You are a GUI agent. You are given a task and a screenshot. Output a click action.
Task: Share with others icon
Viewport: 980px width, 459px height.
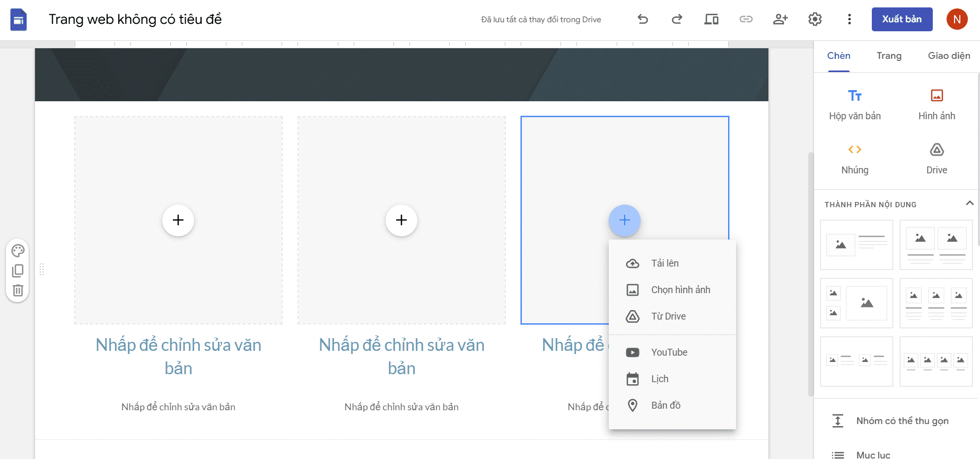coord(780,20)
